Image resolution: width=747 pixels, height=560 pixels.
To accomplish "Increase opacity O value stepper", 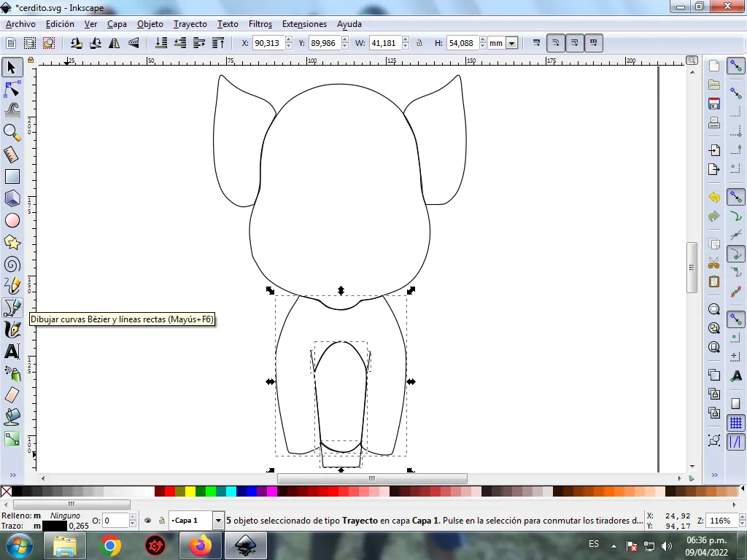I will tap(133, 517).
